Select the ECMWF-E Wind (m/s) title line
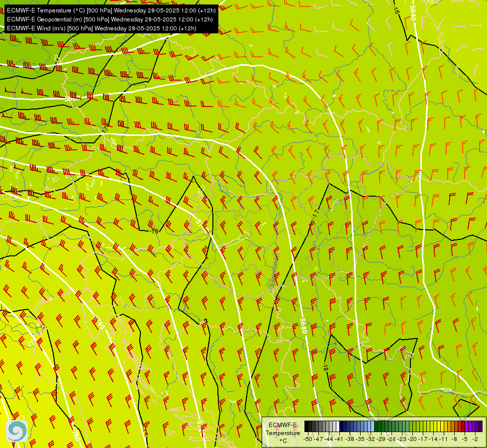This screenshot has width=487, height=448. (x=101, y=28)
